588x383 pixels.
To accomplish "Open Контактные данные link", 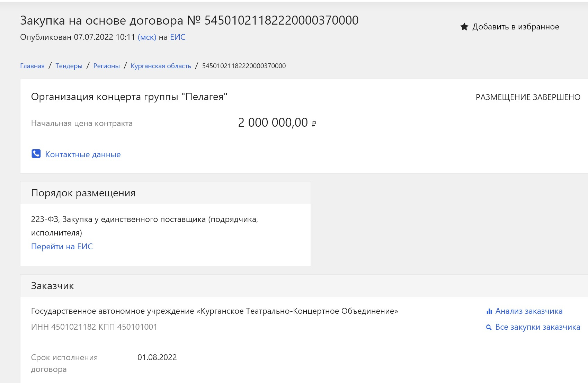I will [x=83, y=154].
